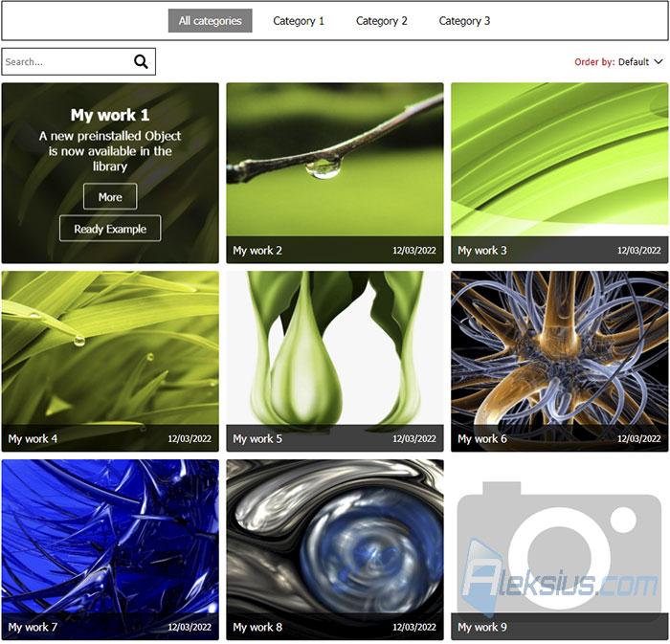Switch to Category 3 tab
Image resolution: width=670 pixels, height=644 pixels.
(x=464, y=21)
